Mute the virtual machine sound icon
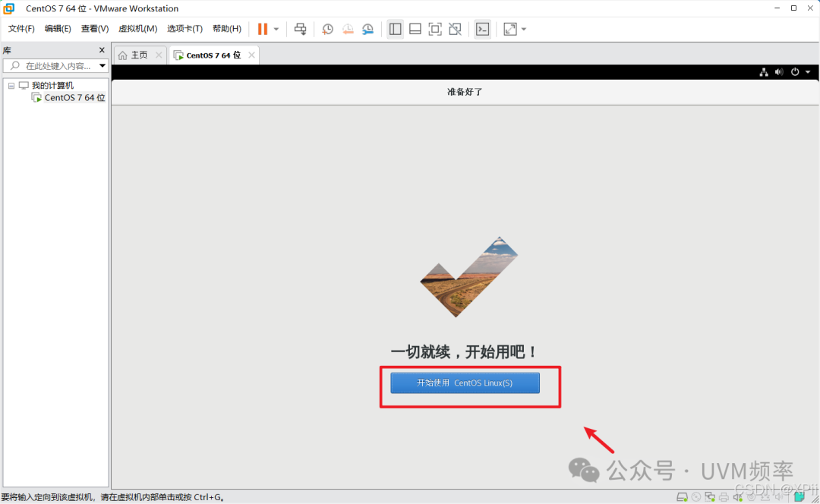The height and width of the screenshot is (504, 820). pyautogui.click(x=778, y=71)
